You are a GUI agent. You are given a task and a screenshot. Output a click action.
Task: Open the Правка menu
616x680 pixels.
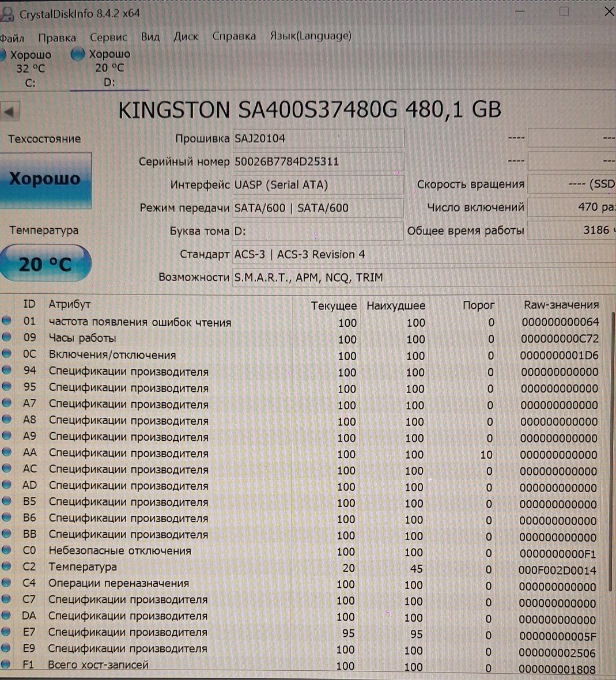[x=57, y=37]
